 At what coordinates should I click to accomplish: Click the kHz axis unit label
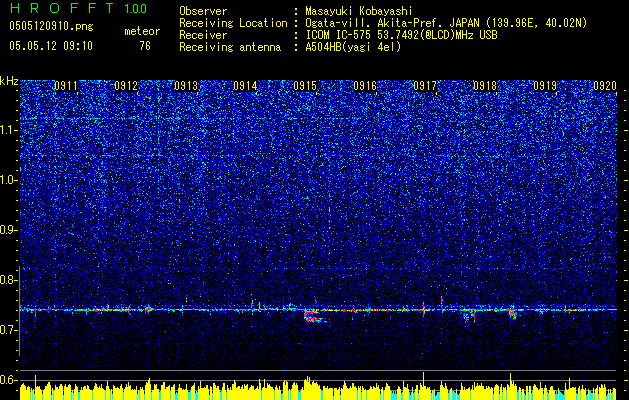click(9, 81)
